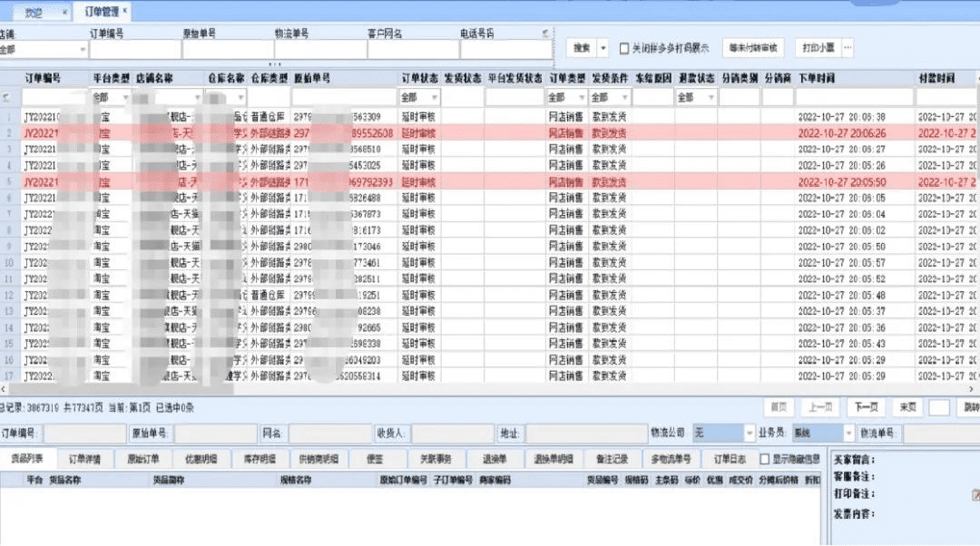Select the 货品列表 tab

coord(27,459)
